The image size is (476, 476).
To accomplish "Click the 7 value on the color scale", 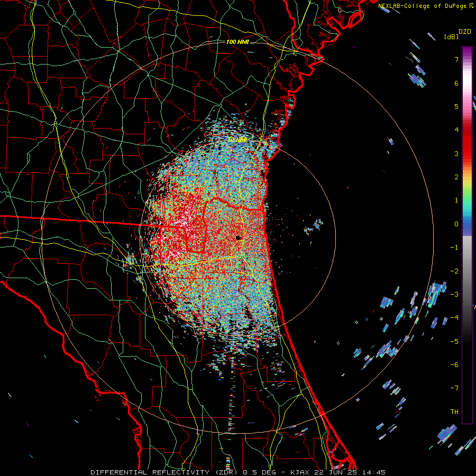I will click(456, 59).
